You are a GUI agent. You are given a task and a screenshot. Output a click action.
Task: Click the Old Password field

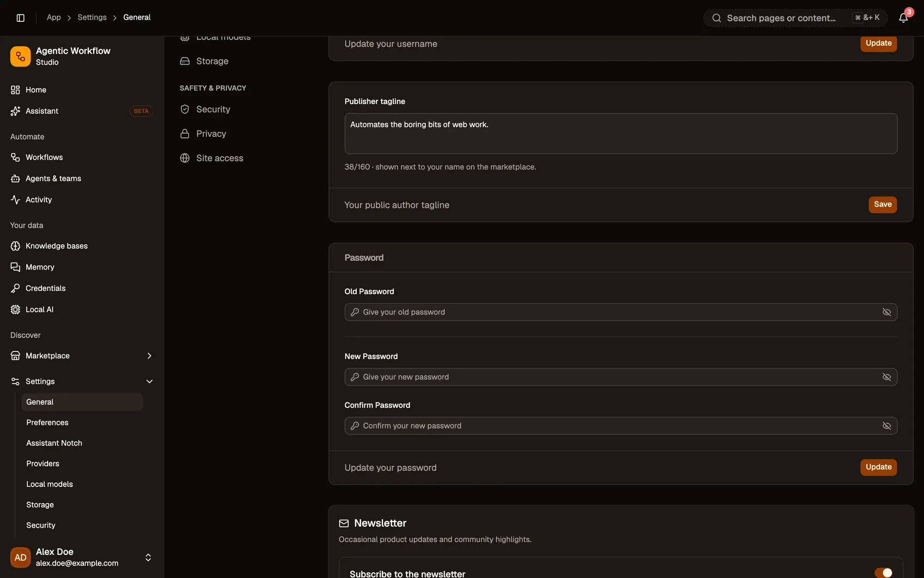621,312
